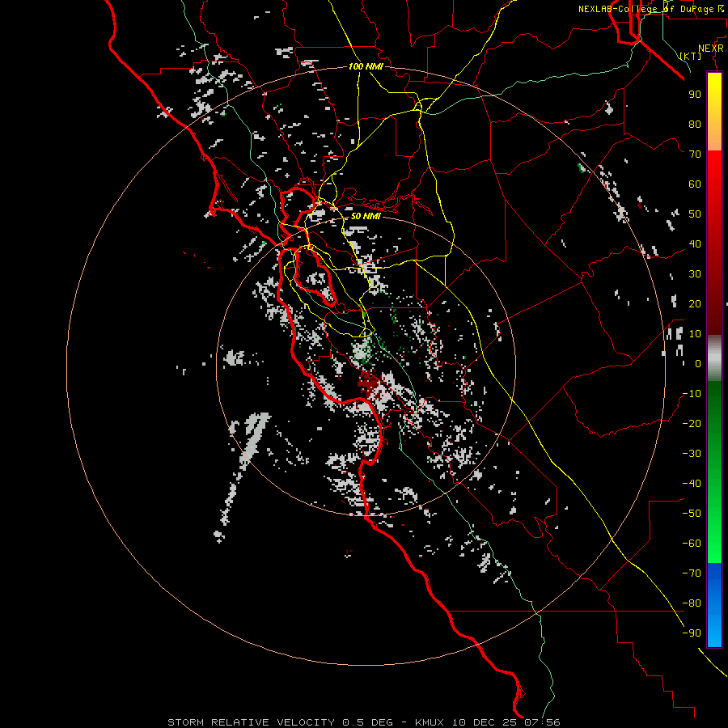Click the "40" value on the velocity scale
This screenshot has width=728, height=728.
click(695, 244)
